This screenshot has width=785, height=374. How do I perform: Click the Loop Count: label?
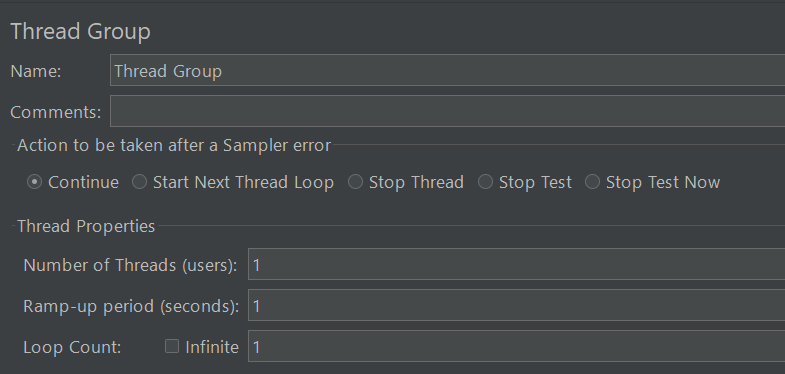click(x=72, y=347)
